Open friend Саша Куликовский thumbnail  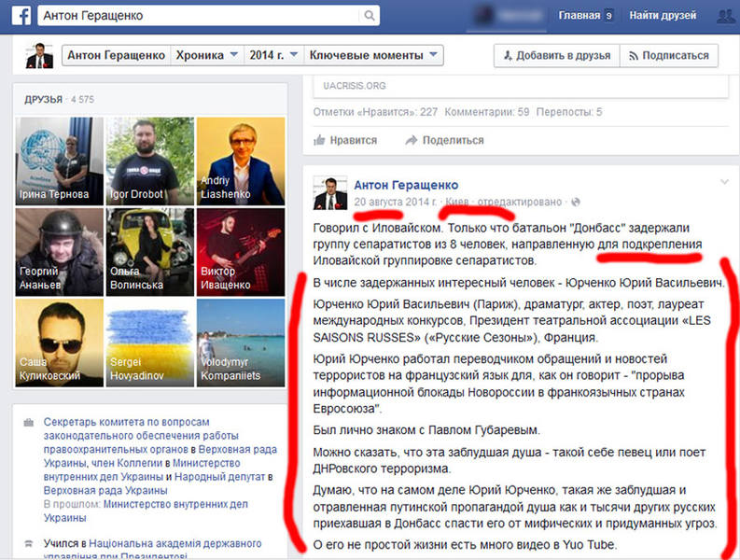click(x=60, y=343)
